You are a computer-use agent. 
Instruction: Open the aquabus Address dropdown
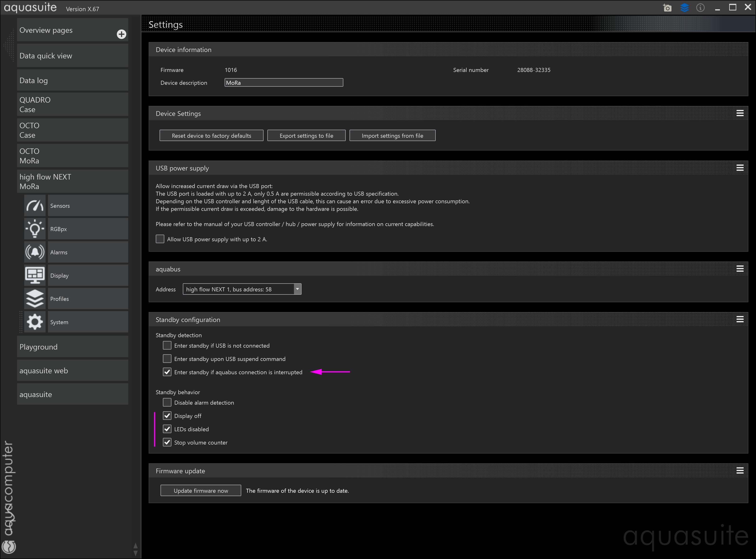(297, 289)
